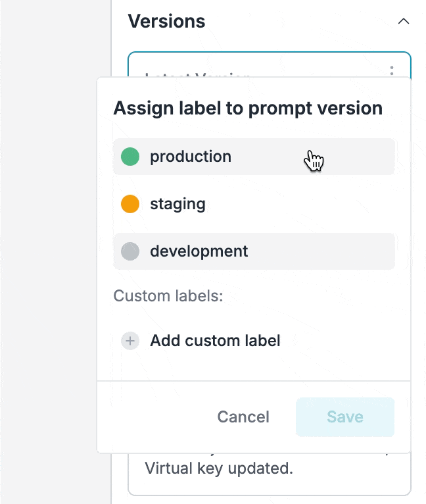The height and width of the screenshot is (504, 426).
Task: Click the green production status dot
Action: (x=130, y=157)
